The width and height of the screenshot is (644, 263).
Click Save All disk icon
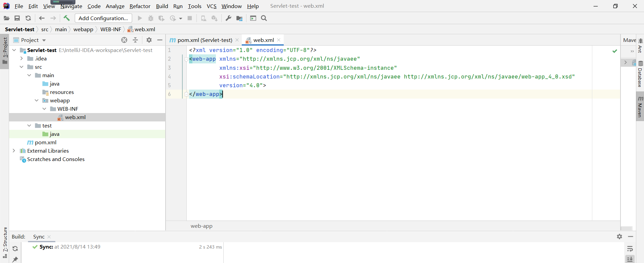coord(17,18)
